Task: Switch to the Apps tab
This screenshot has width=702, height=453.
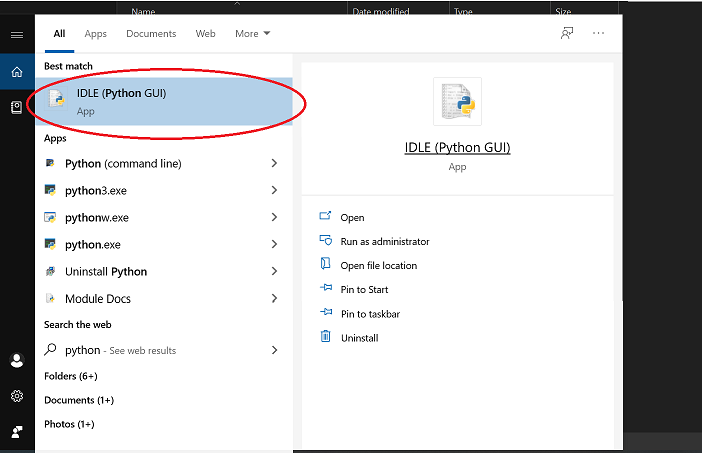Action: (95, 34)
